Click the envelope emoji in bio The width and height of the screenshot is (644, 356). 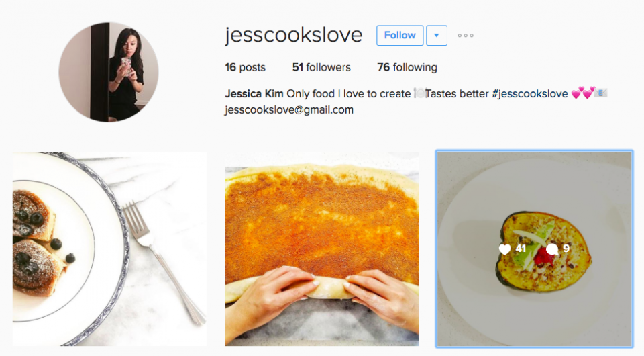tap(601, 93)
